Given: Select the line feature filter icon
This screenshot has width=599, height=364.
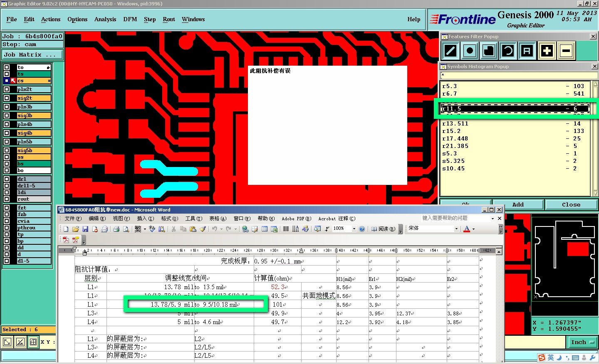Looking at the screenshot, I should coord(451,51).
